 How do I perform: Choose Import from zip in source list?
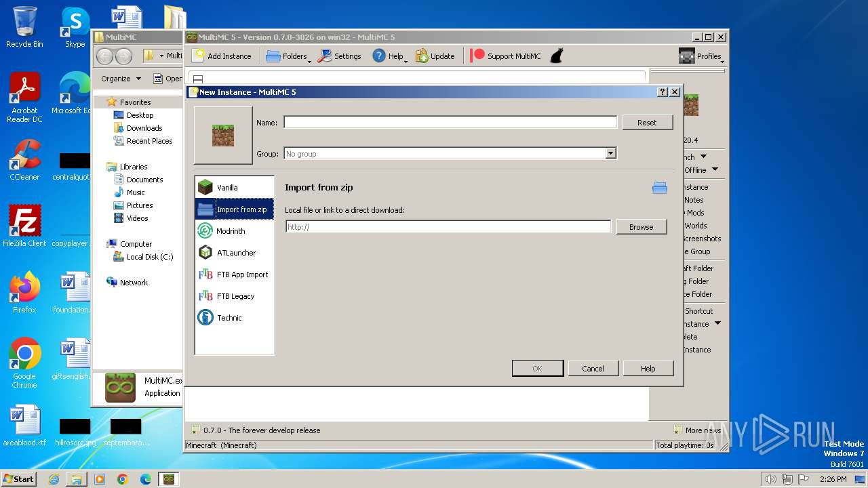[x=234, y=209]
